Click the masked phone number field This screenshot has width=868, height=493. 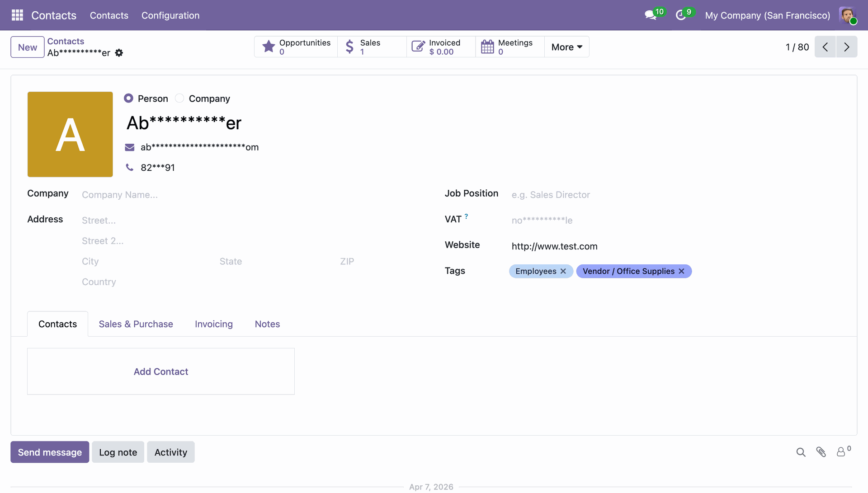[x=157, y=168]
